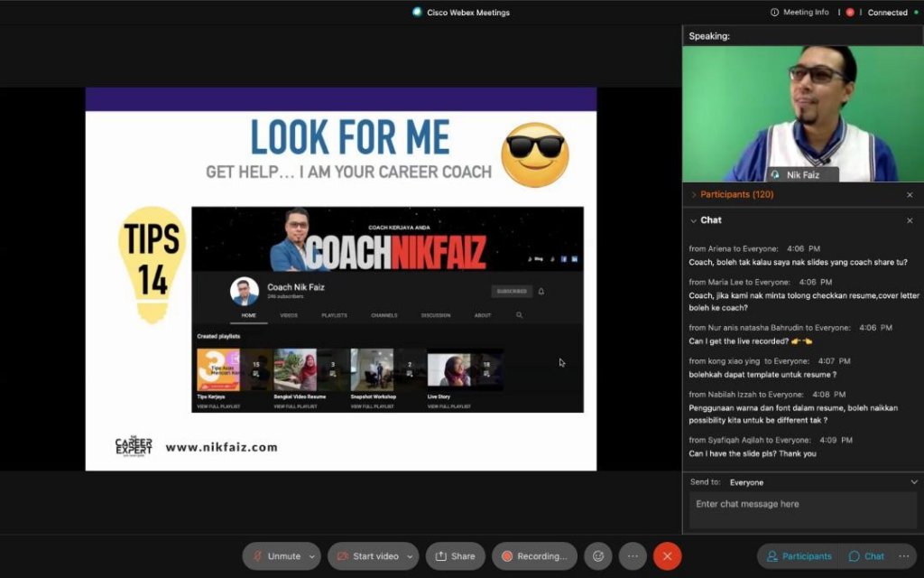Open audio options arrow next to Unmute
This screenshot has width=924, height=578.
click(x=312, y=556)
